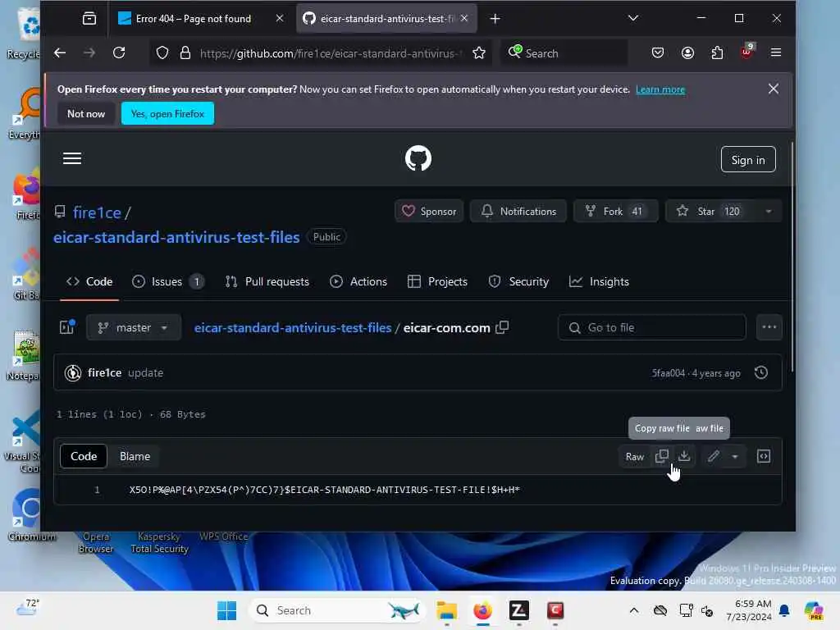Viewport: 840px width, 630px height.
Task: Show hidden system tray icons chevron
Action: tap(634, 610)
